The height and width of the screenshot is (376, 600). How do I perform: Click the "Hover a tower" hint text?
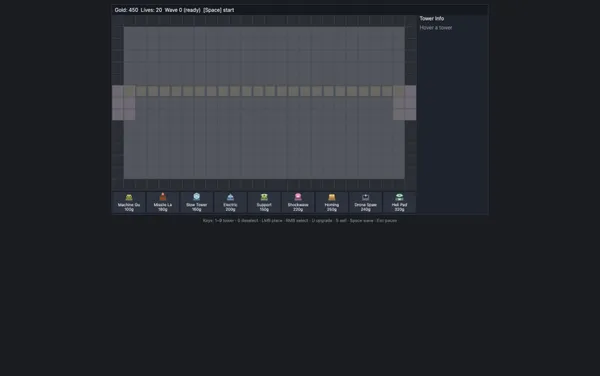436,28
